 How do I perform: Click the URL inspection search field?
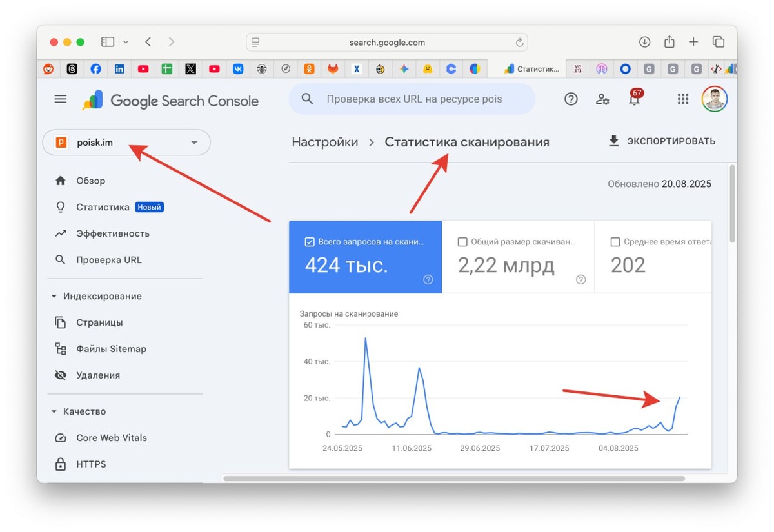412,99
